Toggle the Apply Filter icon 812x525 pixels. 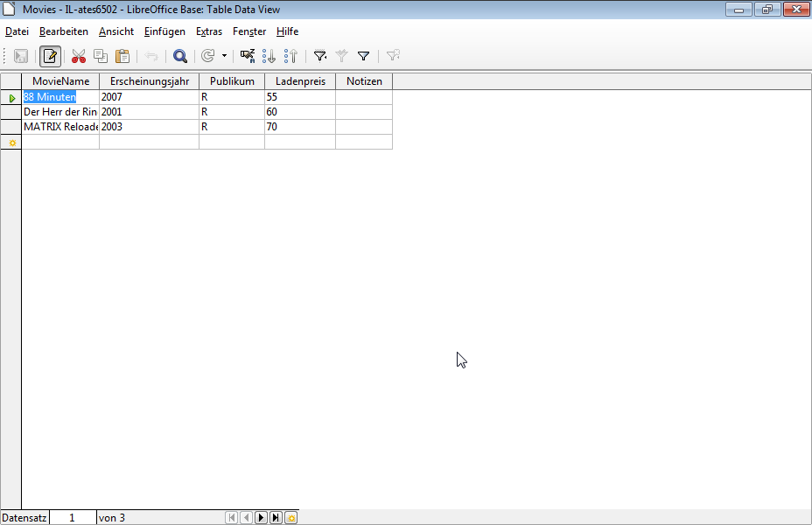342,56
